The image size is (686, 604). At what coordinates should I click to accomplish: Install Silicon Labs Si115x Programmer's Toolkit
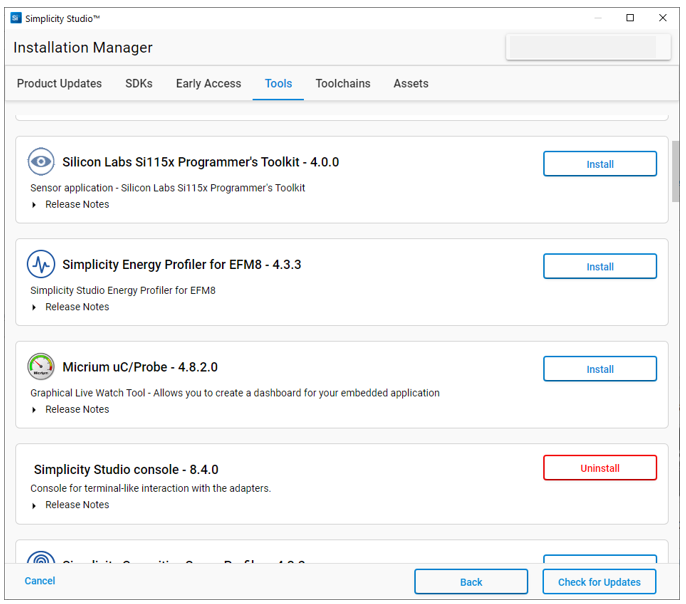tap(600, 164)
